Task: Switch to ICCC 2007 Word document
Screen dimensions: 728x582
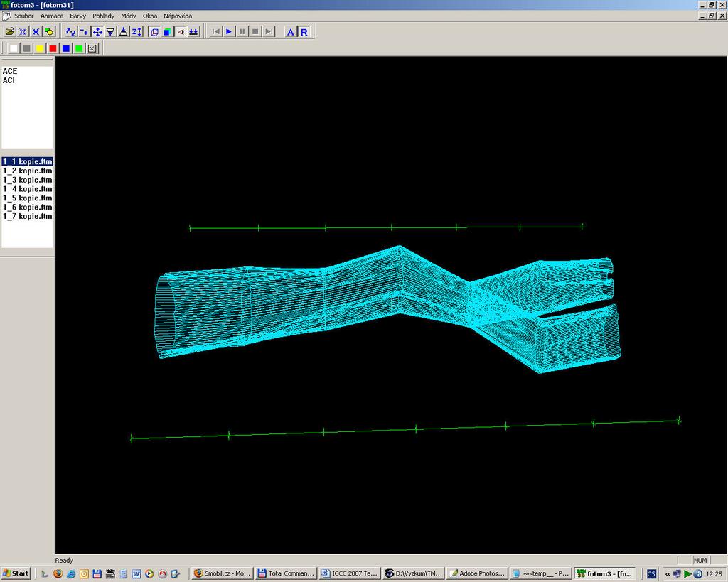Action: tap(350, 573)
